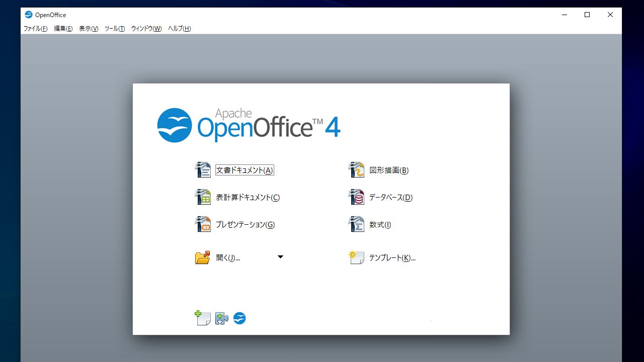Click the OpenOffice title bar app icon
644x362 pixels.
point(29,15)
